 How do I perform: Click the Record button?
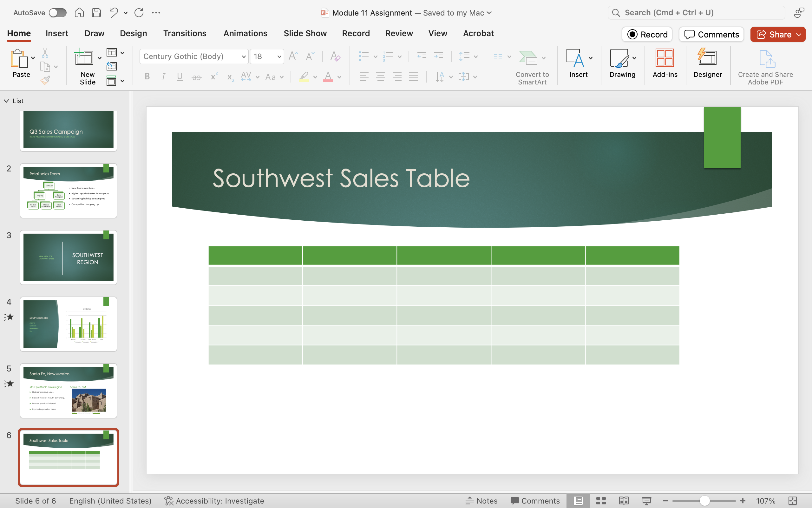point(647,34)
